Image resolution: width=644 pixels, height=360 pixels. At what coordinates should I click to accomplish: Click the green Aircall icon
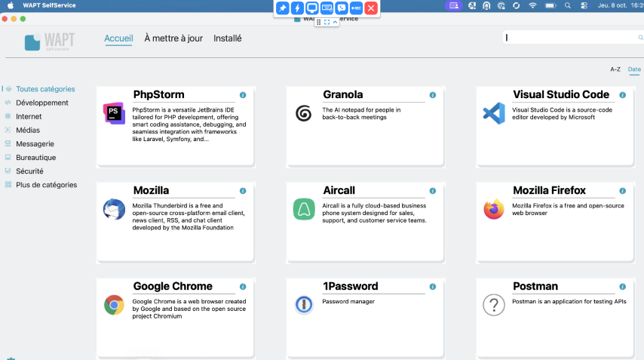coord(304,209)
